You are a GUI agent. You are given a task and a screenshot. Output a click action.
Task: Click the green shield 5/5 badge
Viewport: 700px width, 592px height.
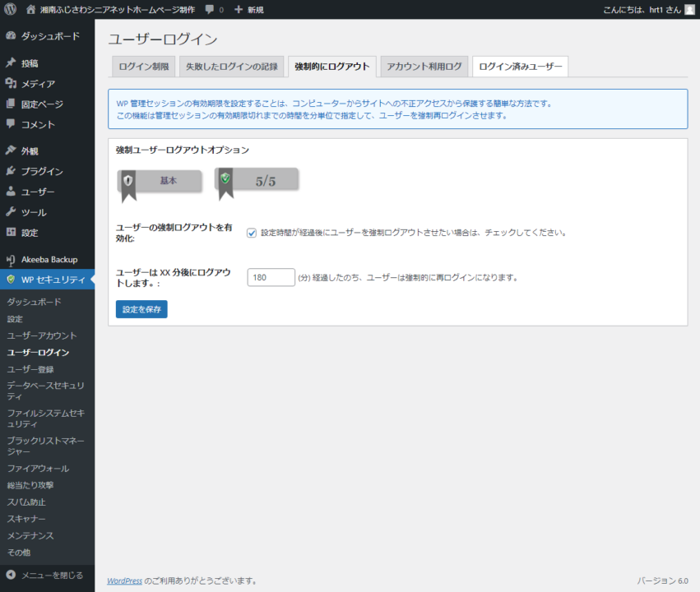pyautogui.click(x=257, y=184)
